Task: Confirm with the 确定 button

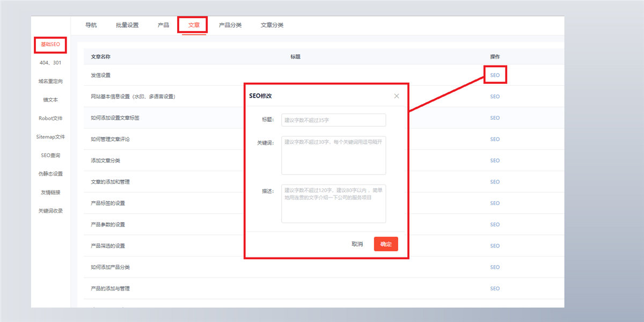Action: [386, 244]
